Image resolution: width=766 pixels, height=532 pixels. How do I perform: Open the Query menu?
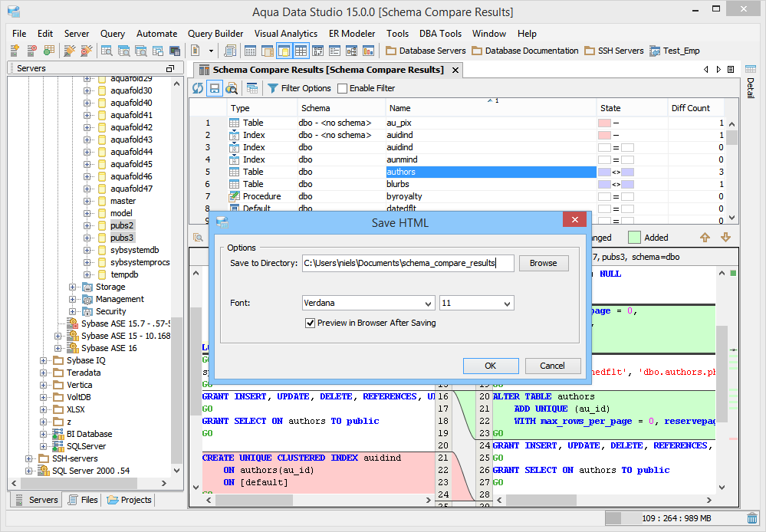tap(113, 34)
